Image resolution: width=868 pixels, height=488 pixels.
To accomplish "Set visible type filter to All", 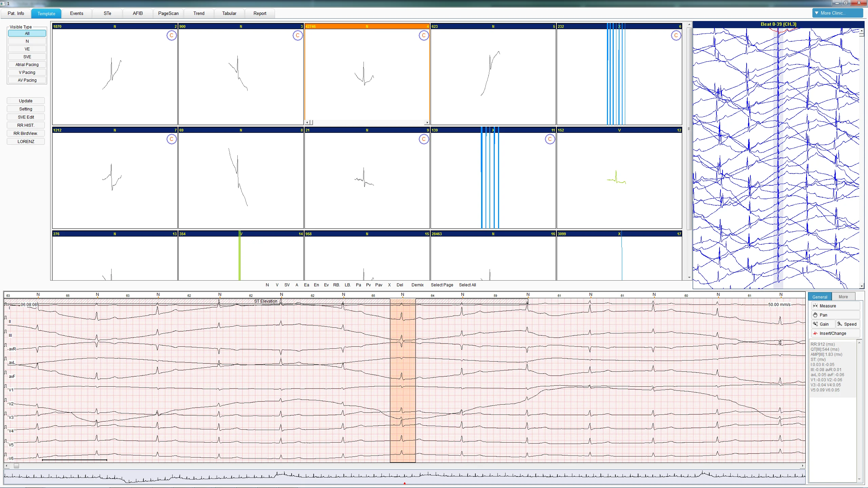I will pos(27,33).
